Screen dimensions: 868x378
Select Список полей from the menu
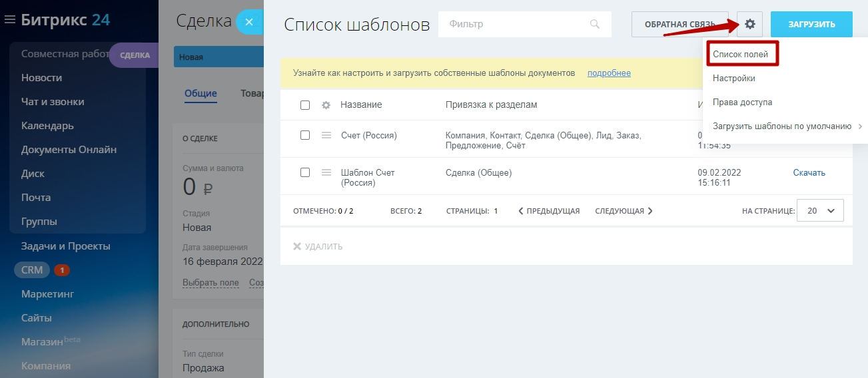[741, 54]
